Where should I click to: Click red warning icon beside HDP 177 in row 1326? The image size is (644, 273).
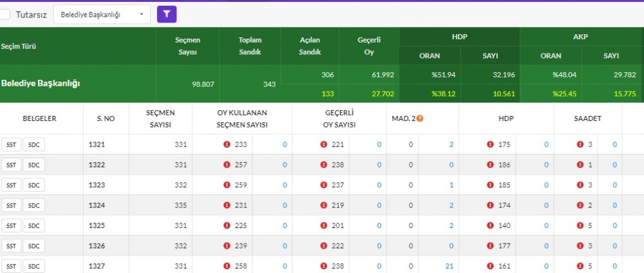pos(491,246)
